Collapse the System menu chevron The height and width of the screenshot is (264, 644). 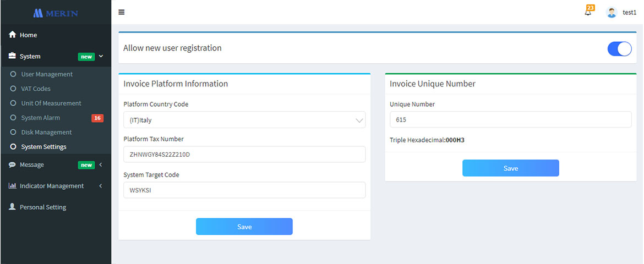pyautogui.click(x=101, y=56)
